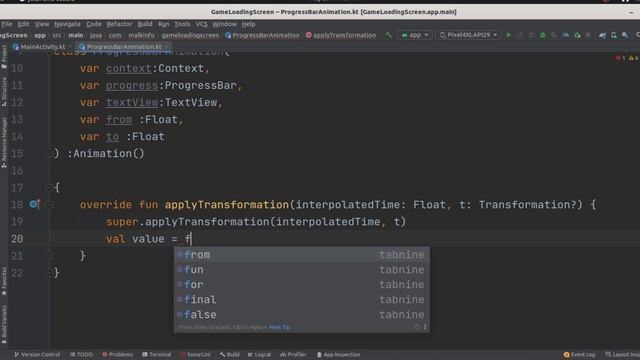Image resolution: width=640 pixels, height=360 pixels.
Task: Click applyTransformation breadcrumb in navigation bar
Action: tap(341, 36)
